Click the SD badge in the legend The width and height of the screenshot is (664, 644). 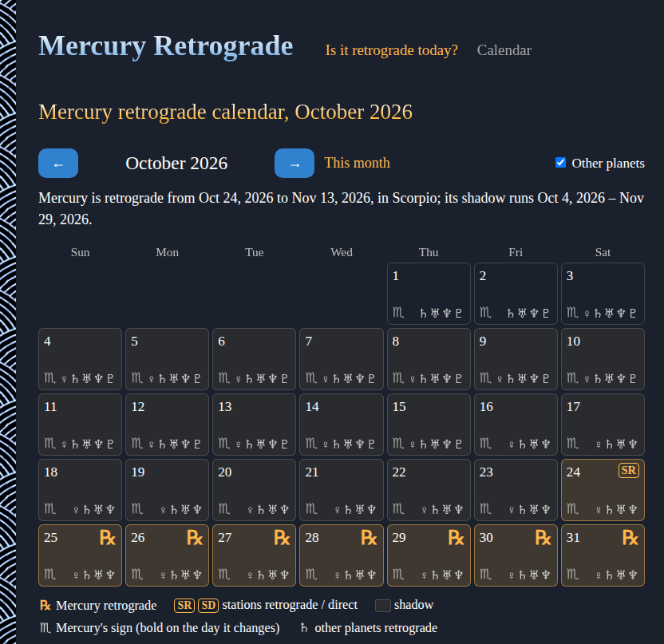pyautogui.click(x=208, y=606)
